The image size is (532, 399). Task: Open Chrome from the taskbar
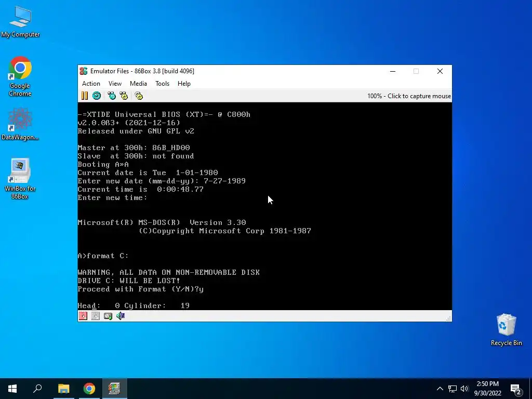tap(89, 389)
